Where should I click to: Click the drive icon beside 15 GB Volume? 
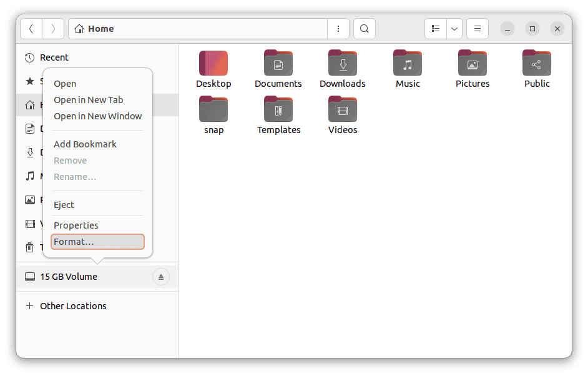tap(29, 277)
